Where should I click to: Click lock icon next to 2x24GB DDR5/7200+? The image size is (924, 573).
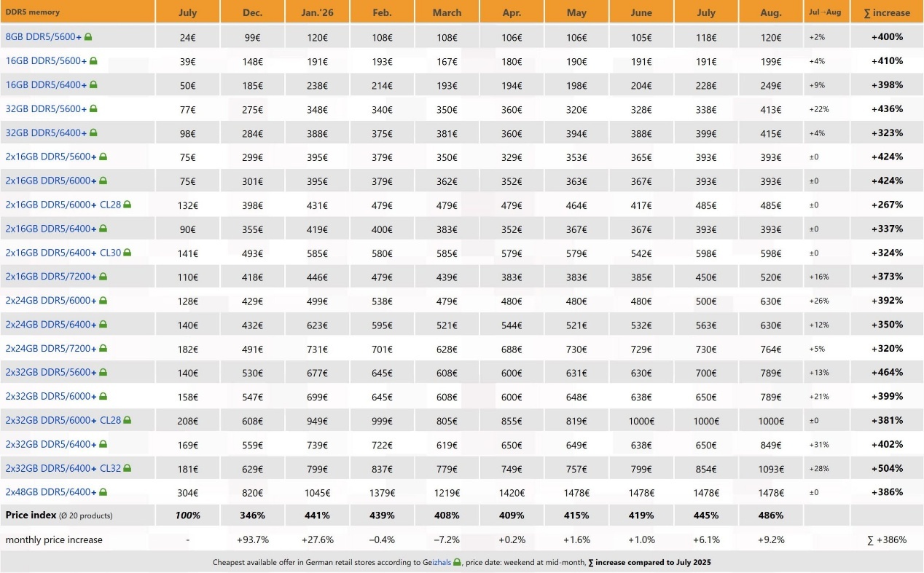(103, 348)
